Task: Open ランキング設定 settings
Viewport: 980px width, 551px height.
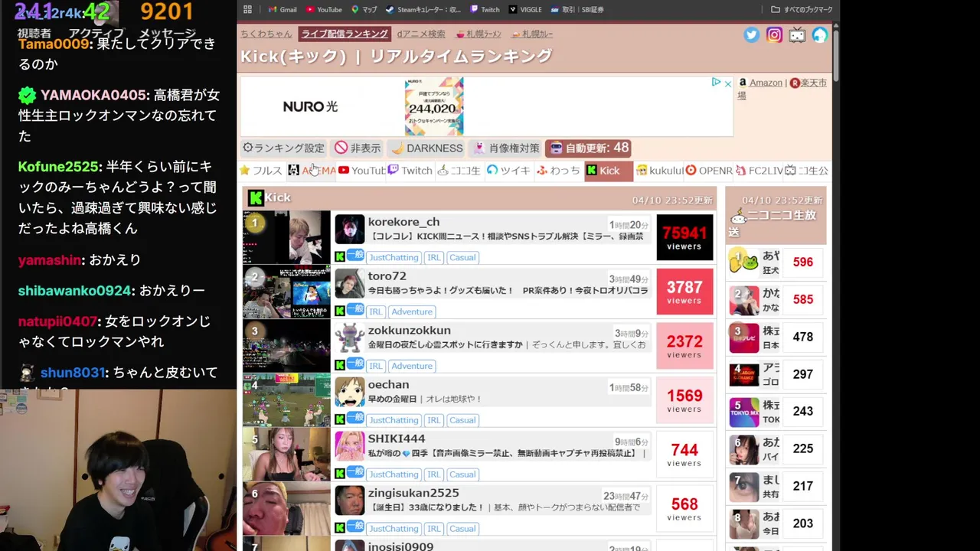Action: click(x=283, y=148)
